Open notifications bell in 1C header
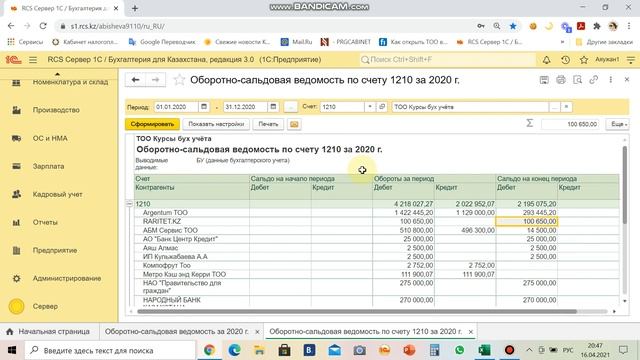 click(x=546, y=60)
